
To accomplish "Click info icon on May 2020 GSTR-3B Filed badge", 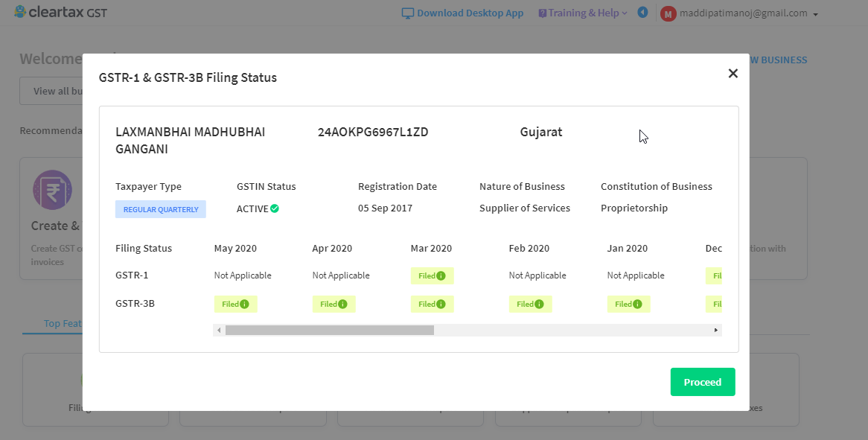I will pyautogui.click(x=246, y=304).
